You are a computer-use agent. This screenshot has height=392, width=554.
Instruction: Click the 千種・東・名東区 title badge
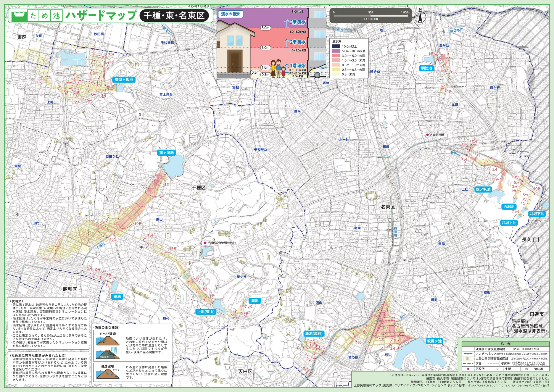point(174,16)
